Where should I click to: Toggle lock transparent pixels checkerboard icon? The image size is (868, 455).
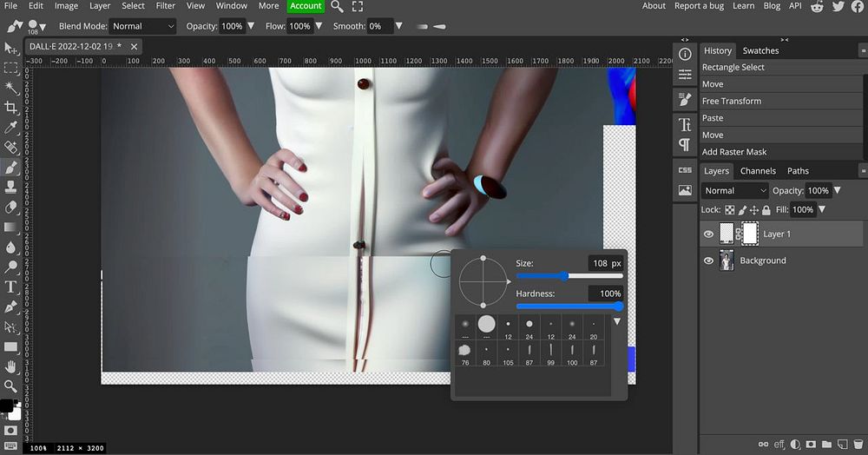point(729,209)
